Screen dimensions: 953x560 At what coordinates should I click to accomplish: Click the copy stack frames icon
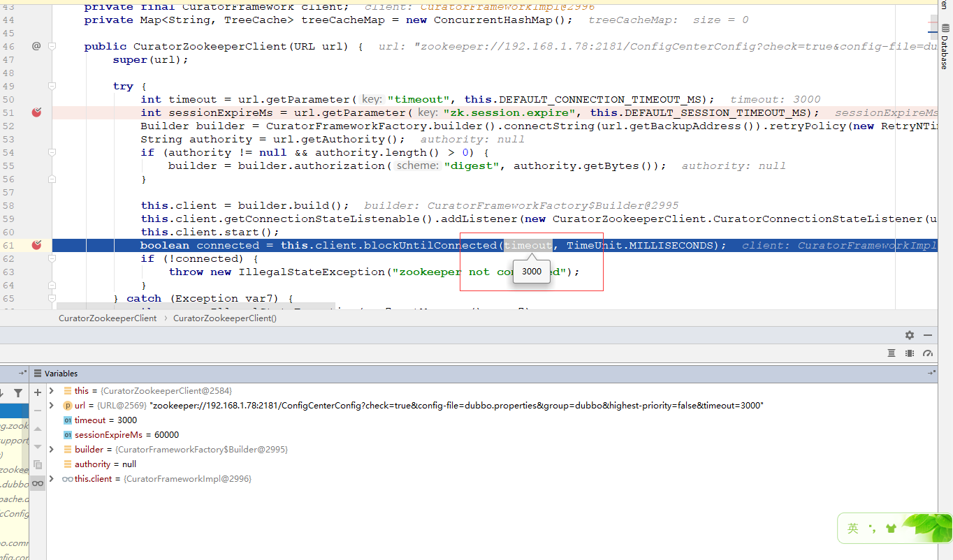[37, 464]
